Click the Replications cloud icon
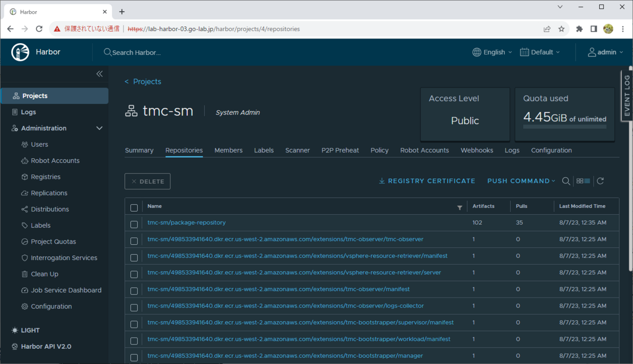 [25, 193]
